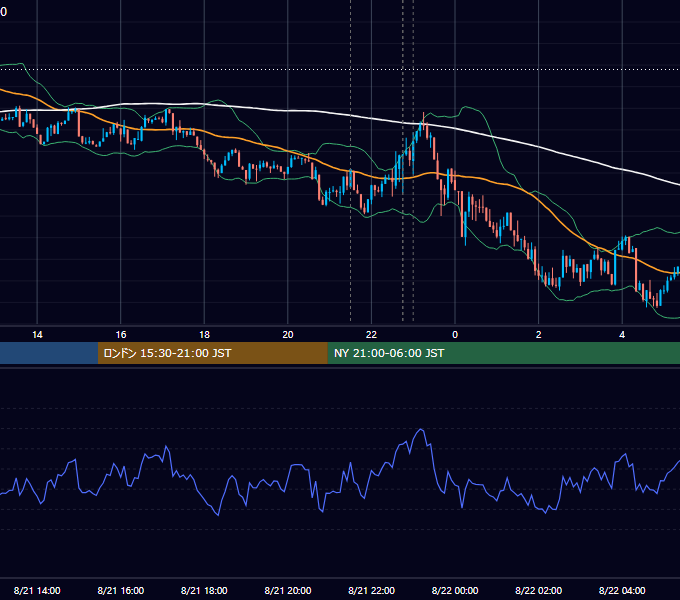Click the hour label 14 on the chart axis

point(37,335)
